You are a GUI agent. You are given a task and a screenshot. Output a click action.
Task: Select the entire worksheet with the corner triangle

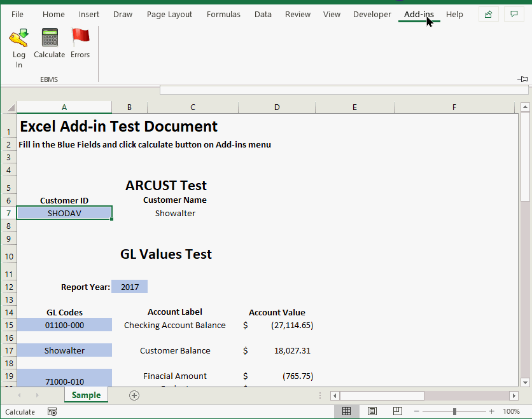click(x=10, y=107)
